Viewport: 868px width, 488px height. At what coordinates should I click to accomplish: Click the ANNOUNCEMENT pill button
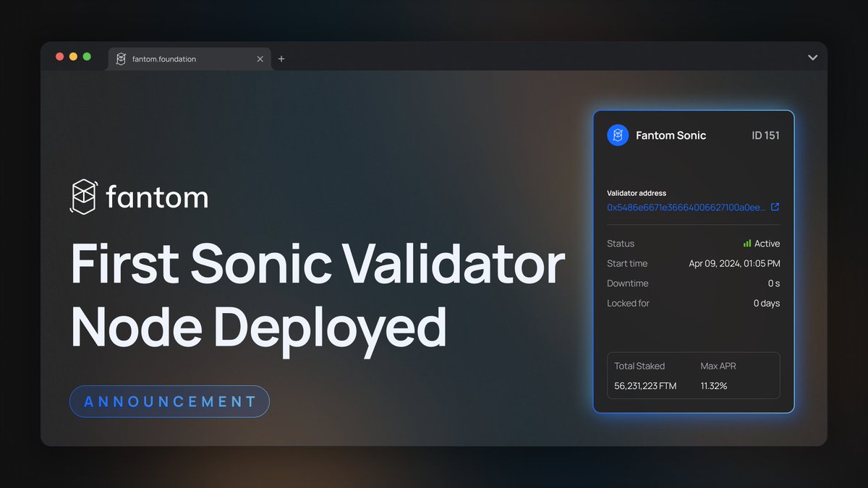click(x=169, y=401)
